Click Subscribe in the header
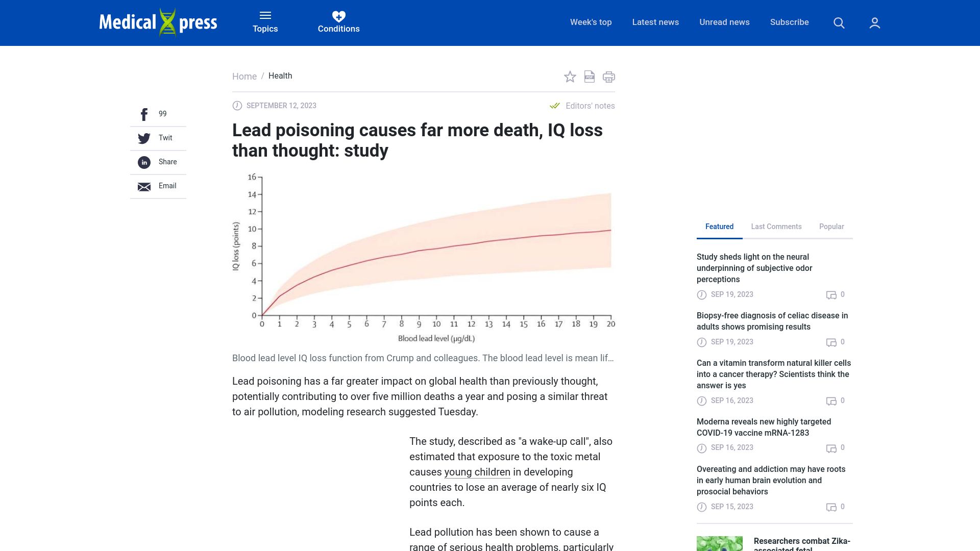980x551 pixels. (x=789, y=22)
